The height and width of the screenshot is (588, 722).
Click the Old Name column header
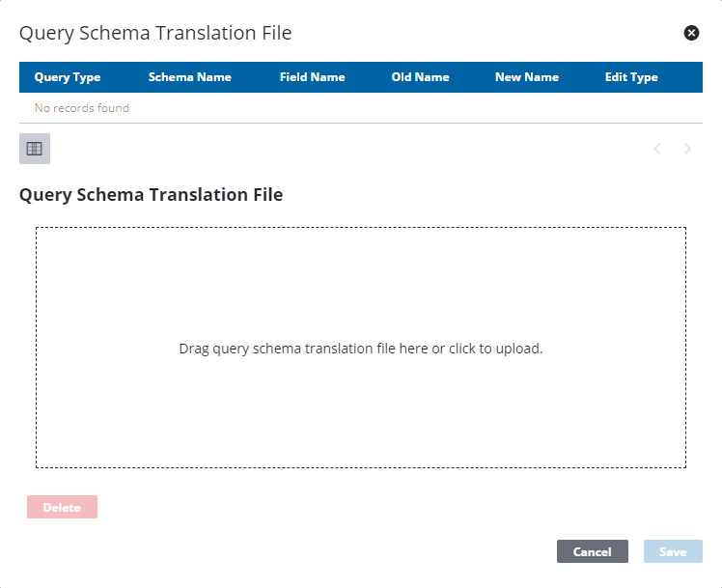tap(420, 77)
